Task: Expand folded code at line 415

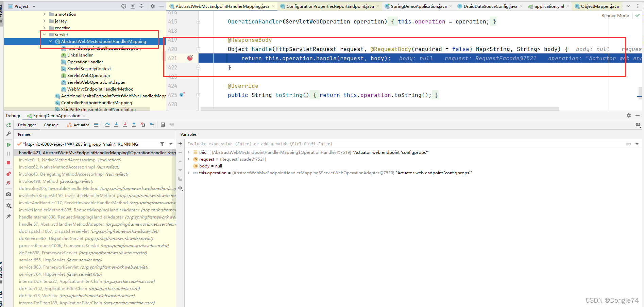Action: click(198, 21)
